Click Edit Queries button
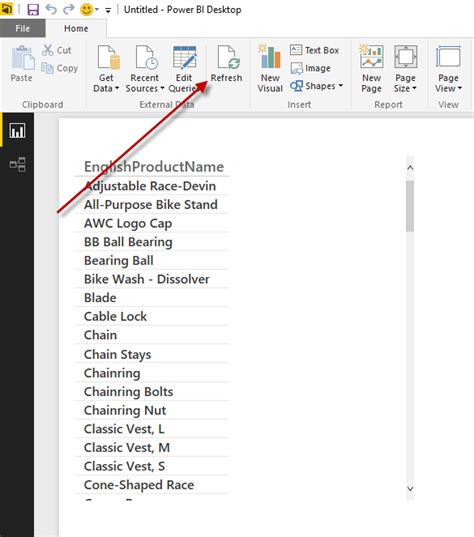 point(184,68)
